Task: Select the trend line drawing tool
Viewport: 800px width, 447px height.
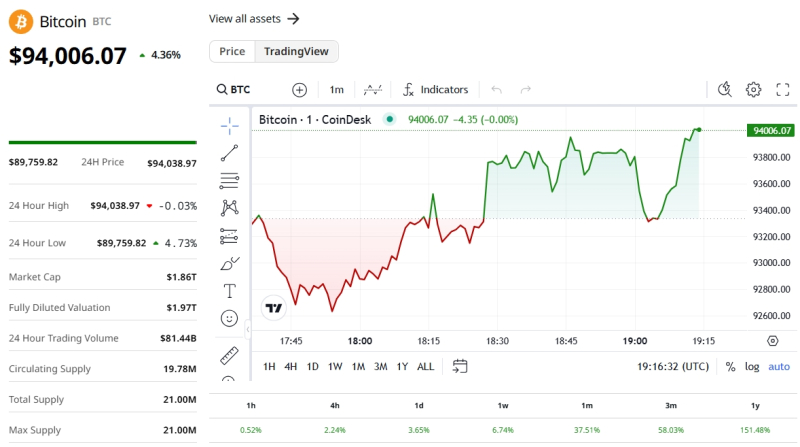Action: (229, 153)
